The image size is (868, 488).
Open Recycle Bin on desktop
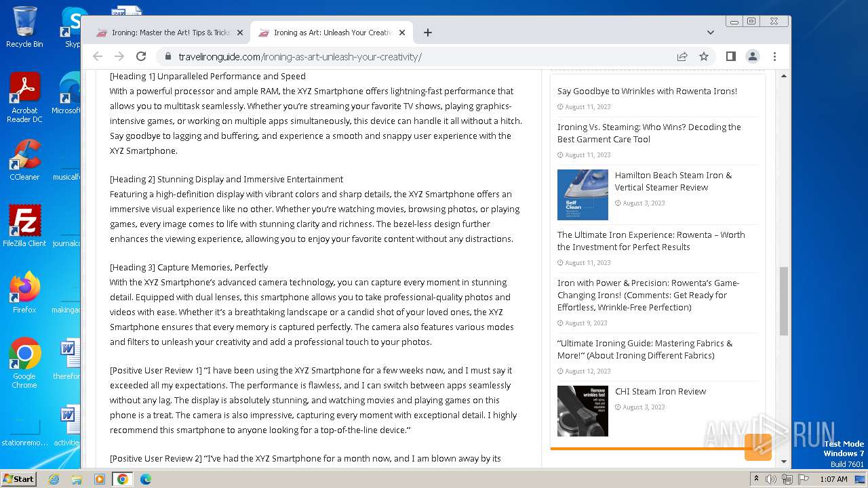[x=24, y=27]
